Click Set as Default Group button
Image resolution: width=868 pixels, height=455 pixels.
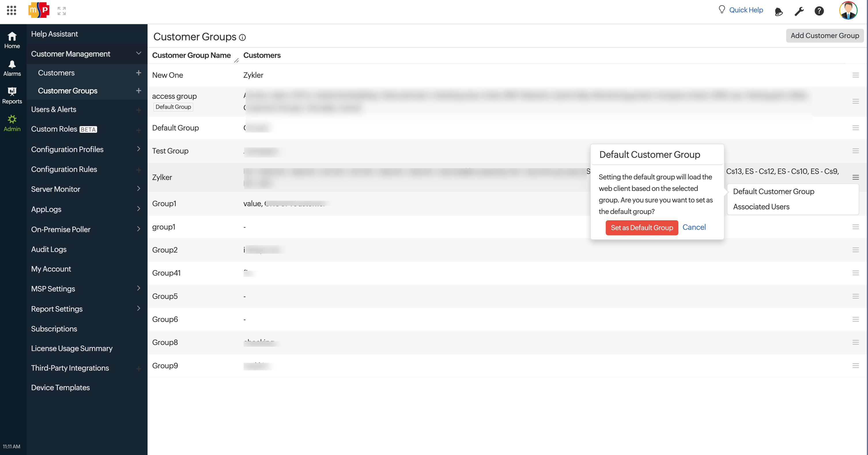(x=642, y=228)
